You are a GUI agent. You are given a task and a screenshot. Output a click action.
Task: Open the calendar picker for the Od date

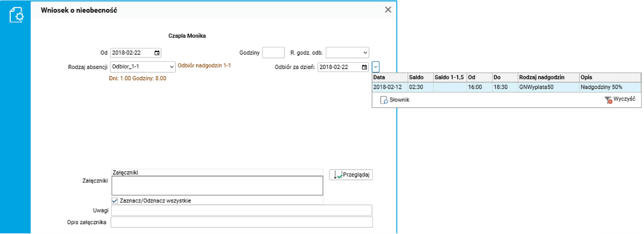pos(157,53)
